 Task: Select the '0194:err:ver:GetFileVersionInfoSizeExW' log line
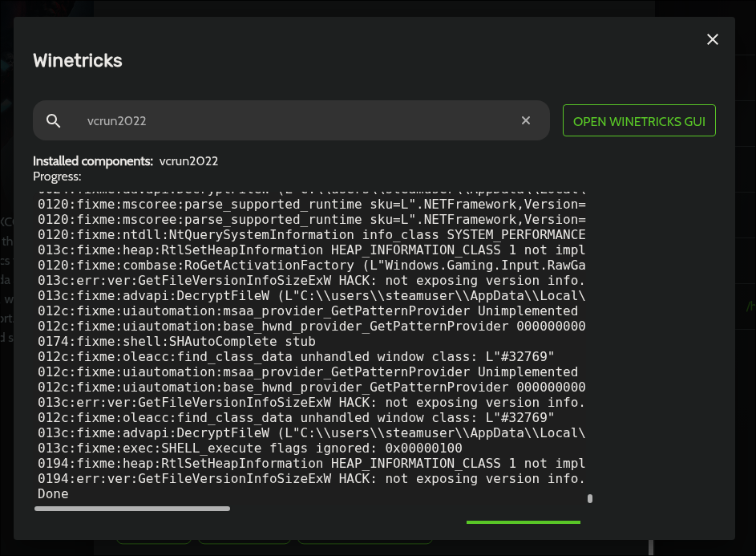pos(312,479)
